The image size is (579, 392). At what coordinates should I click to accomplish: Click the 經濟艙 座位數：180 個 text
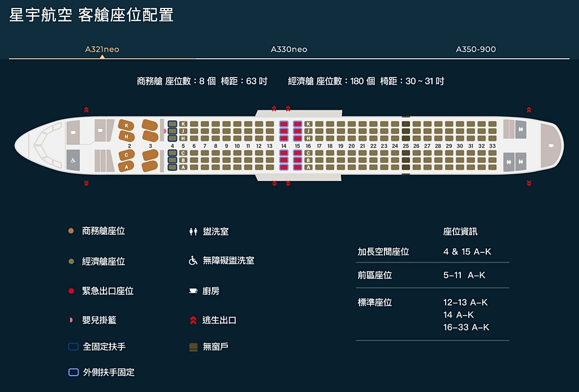tap(331, 81)
